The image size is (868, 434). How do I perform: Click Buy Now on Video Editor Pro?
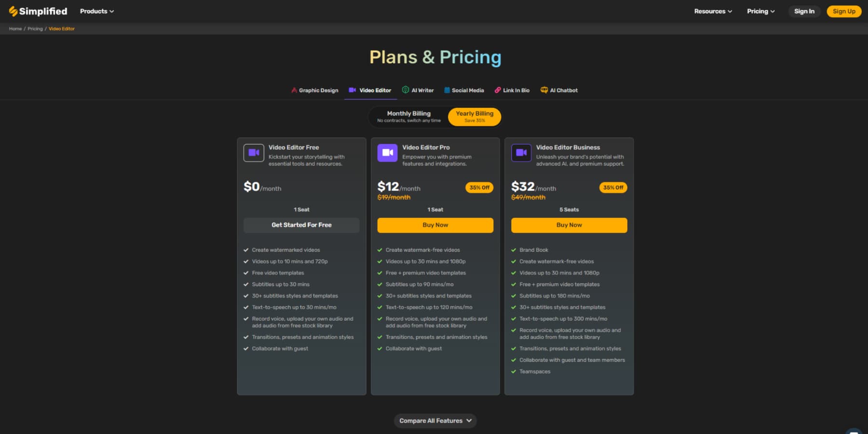435,225
